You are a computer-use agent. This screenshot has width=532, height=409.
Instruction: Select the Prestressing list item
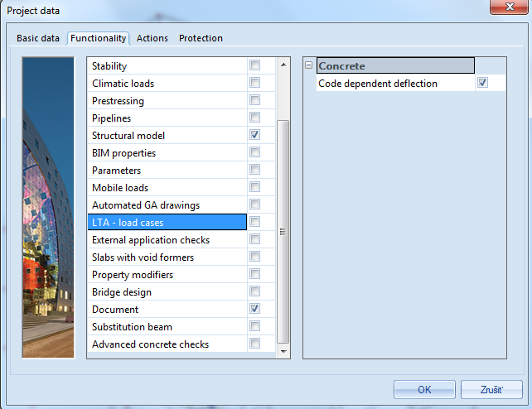[x=118, y=101]
